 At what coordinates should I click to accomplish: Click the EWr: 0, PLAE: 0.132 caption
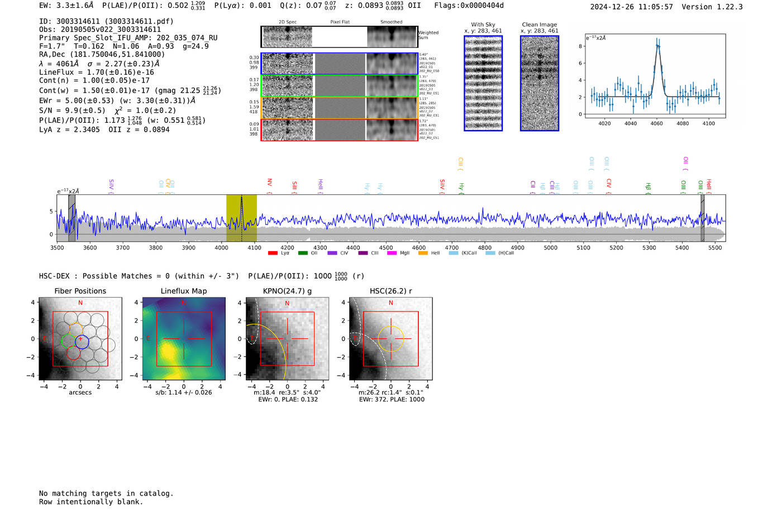coord(287,399)
